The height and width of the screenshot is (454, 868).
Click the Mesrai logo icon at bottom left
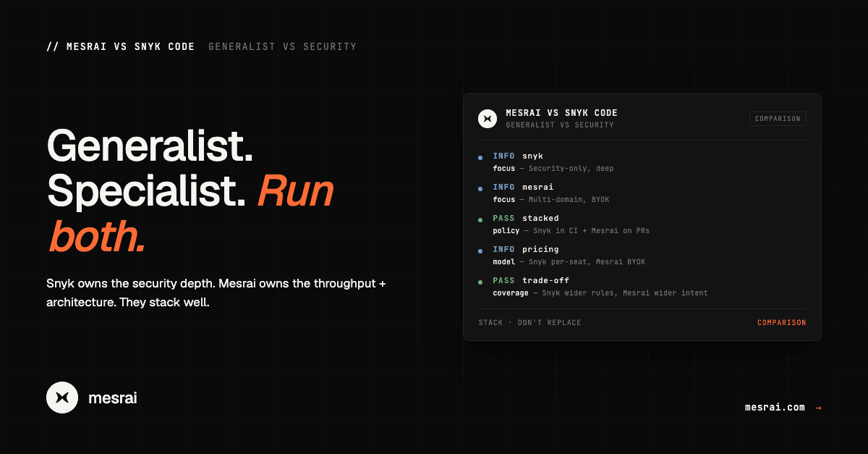(62, 398)
